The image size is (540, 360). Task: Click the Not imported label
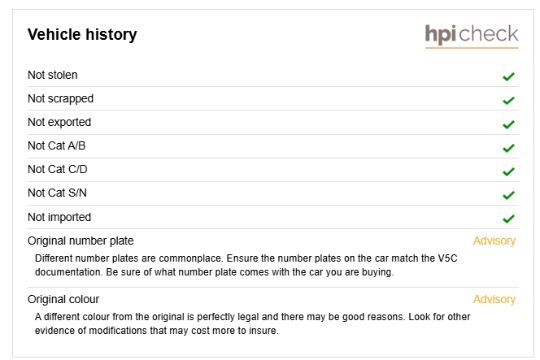coord(59,217)
